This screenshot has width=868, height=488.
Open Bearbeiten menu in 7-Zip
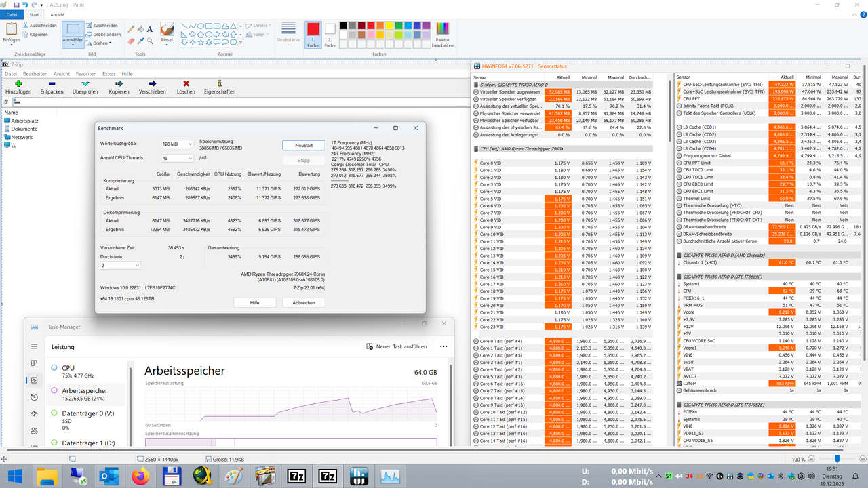click(35, 74)
